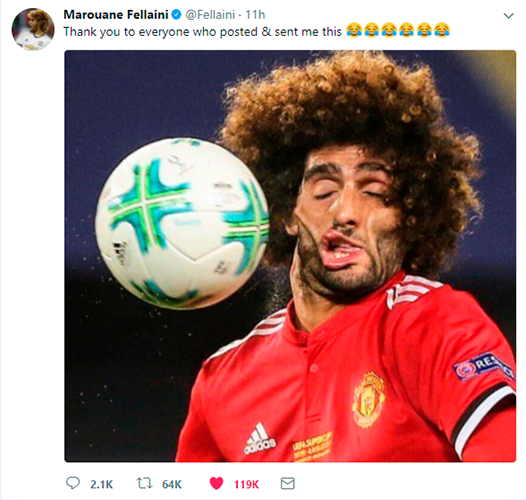Click the blue verified badge
526x500 pixels.
point(176,15)
